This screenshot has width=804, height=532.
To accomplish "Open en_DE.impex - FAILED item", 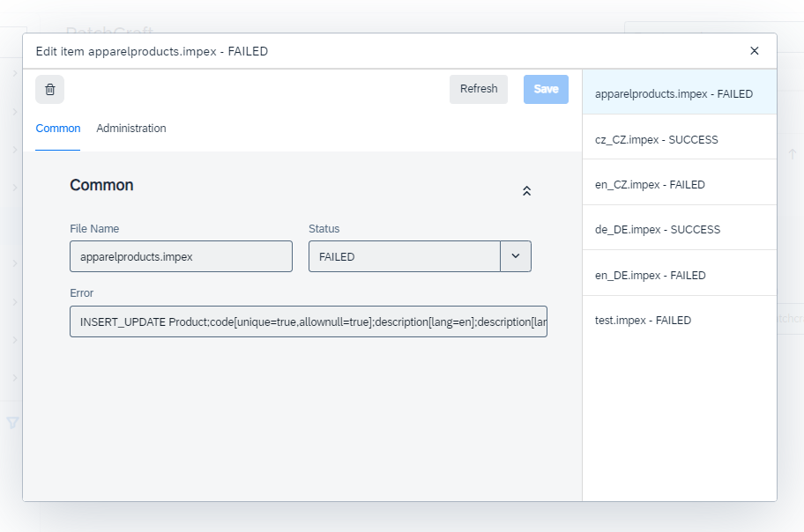I will click(651, 275).
